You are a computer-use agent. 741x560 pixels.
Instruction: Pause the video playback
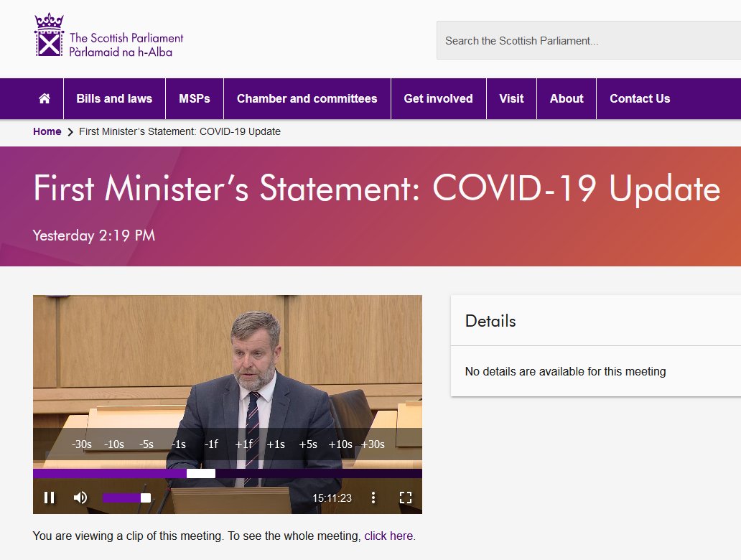click(x=49, y=497)
